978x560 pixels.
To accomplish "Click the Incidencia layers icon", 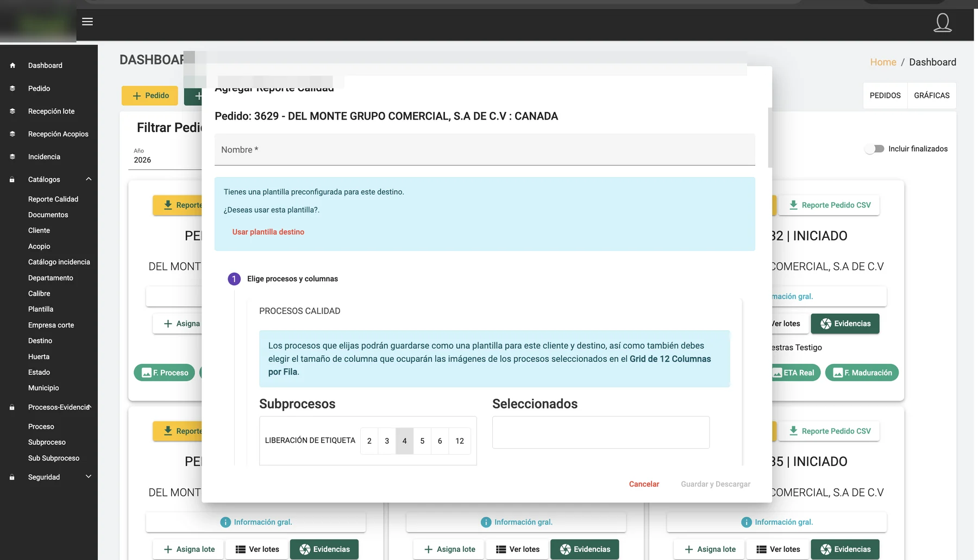I will pos(12,156).
